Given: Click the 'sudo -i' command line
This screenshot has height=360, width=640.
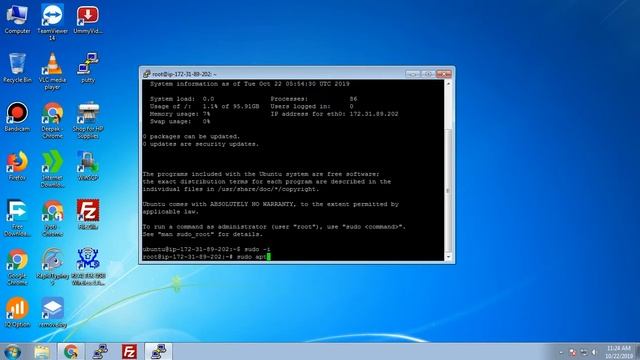Looking at the screenshot, I should [x=207, y=249].
